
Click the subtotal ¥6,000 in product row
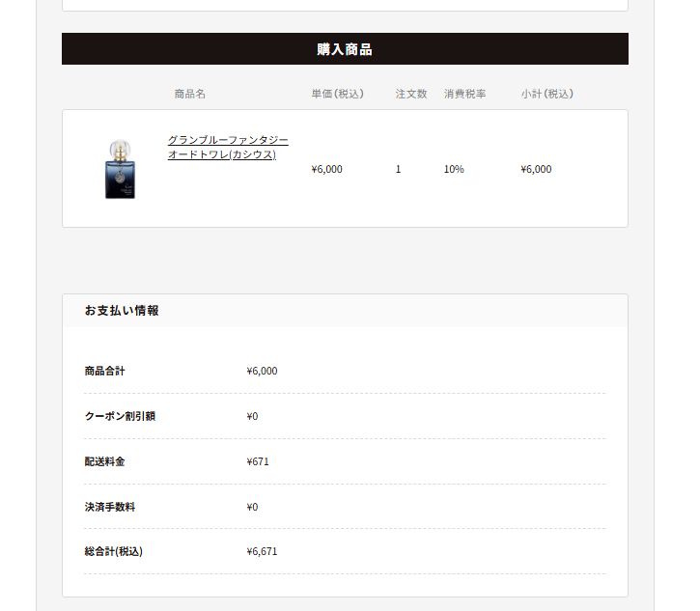coord(536,169)
